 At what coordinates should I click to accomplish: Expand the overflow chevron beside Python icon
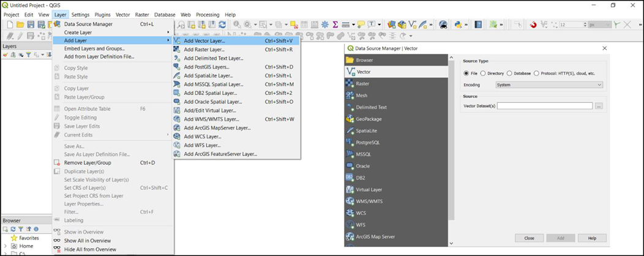pyautogui.click(x=466, y=24)
